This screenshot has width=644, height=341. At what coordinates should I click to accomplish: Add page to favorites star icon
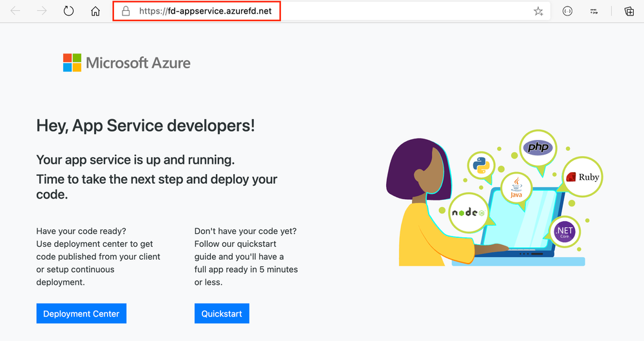(538, 12)
